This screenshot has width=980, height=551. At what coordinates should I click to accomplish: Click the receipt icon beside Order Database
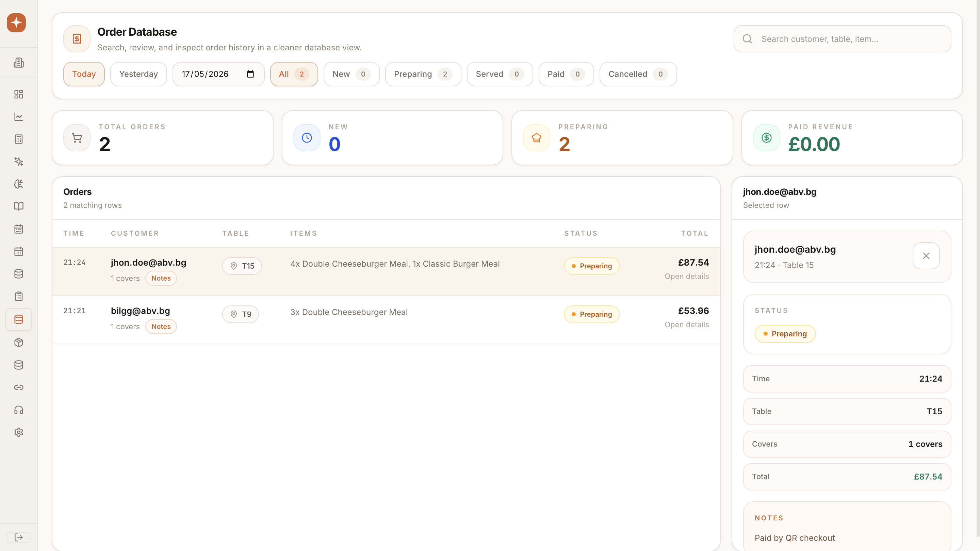(x=77, y=39)
